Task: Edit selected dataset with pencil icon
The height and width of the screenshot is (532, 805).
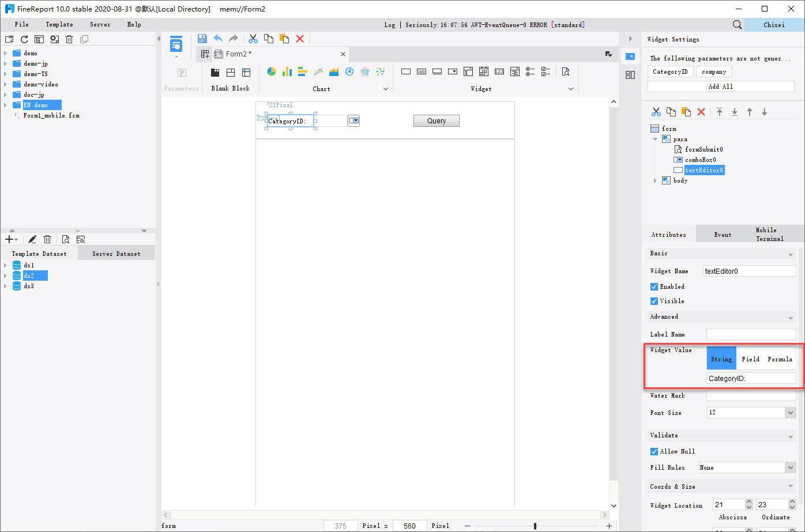Action: tap(32, 239)
